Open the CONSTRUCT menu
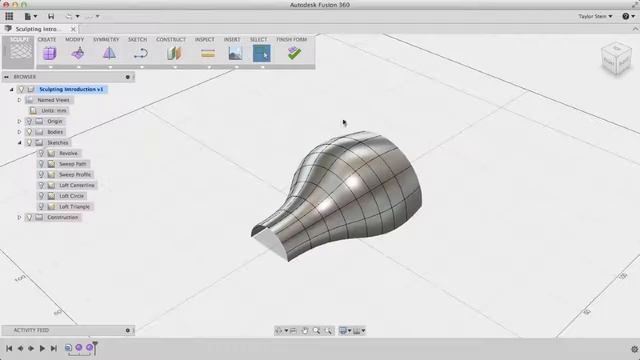 point(171,40)
